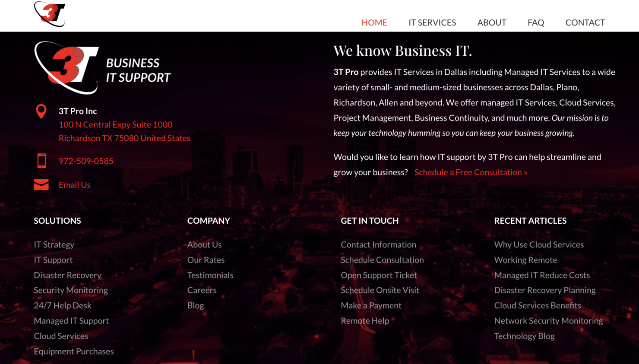Click the envelope icon beside Email Us
The height and width of the screenshot is (364, 639).
tap(41, 184)
